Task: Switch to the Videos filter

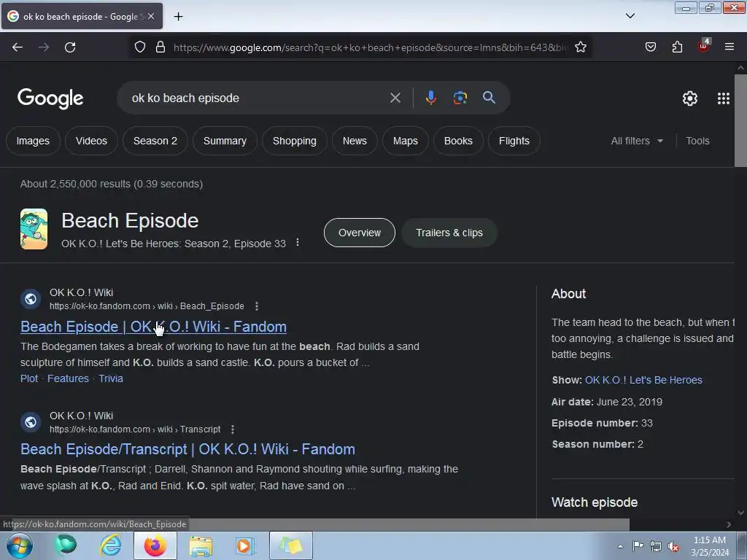Action: point(91,141)
